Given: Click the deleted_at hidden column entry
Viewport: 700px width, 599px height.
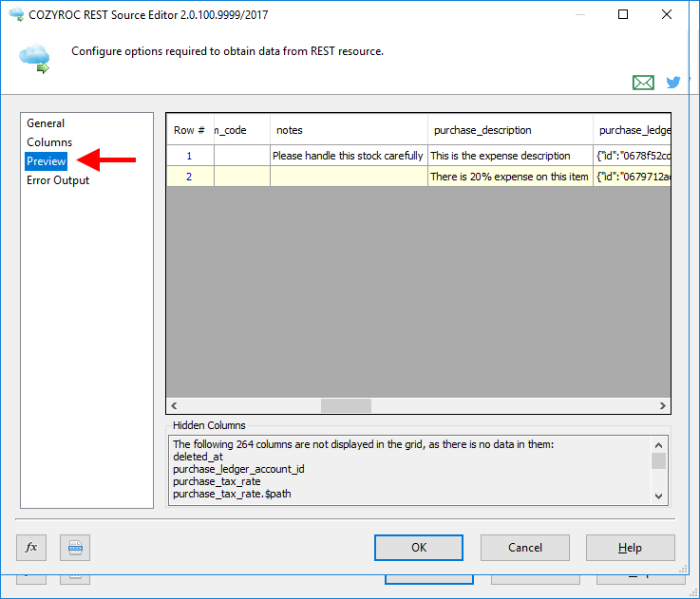Looking at the screenshot, I should click(x=198, y=457).
